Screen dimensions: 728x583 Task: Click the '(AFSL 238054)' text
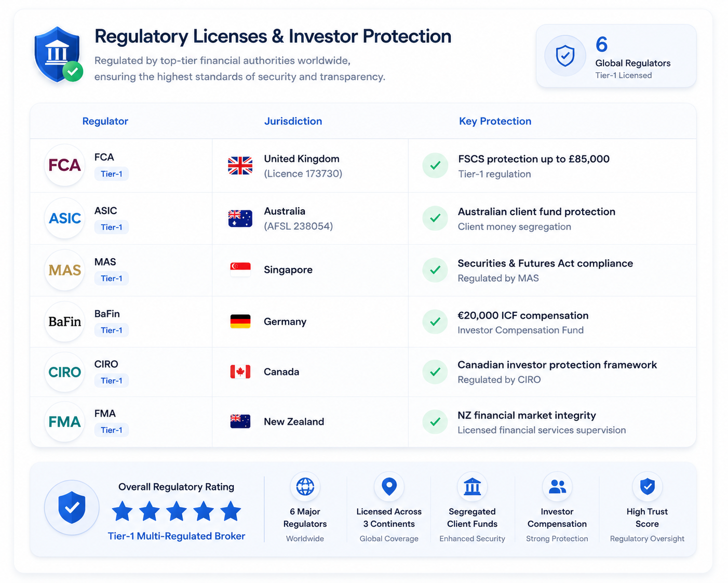pos(299,226)
